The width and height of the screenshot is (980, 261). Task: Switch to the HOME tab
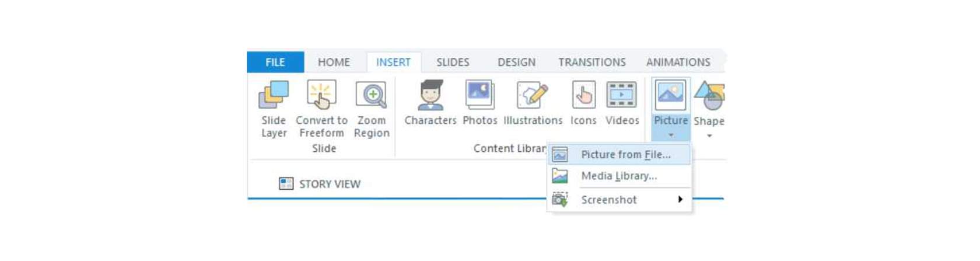pos(334,62)
